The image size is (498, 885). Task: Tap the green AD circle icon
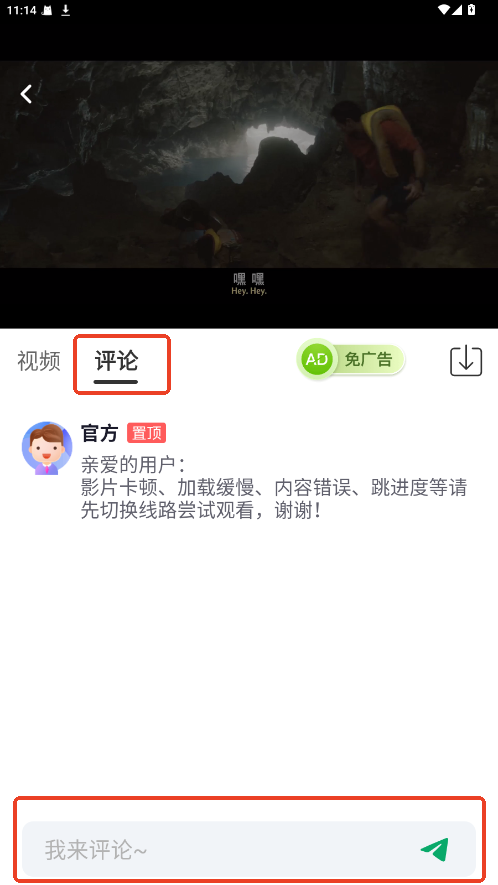tap(317, 360)
